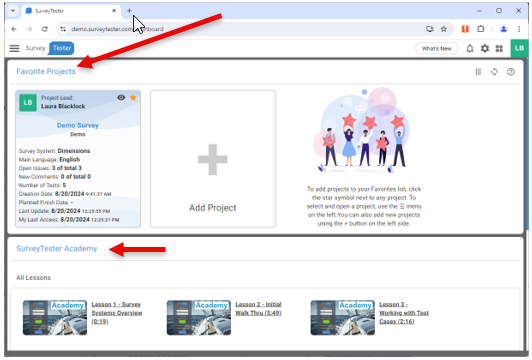Click the What's New button
The height and width of the screenshot is (360, 532).
(437, 49)
